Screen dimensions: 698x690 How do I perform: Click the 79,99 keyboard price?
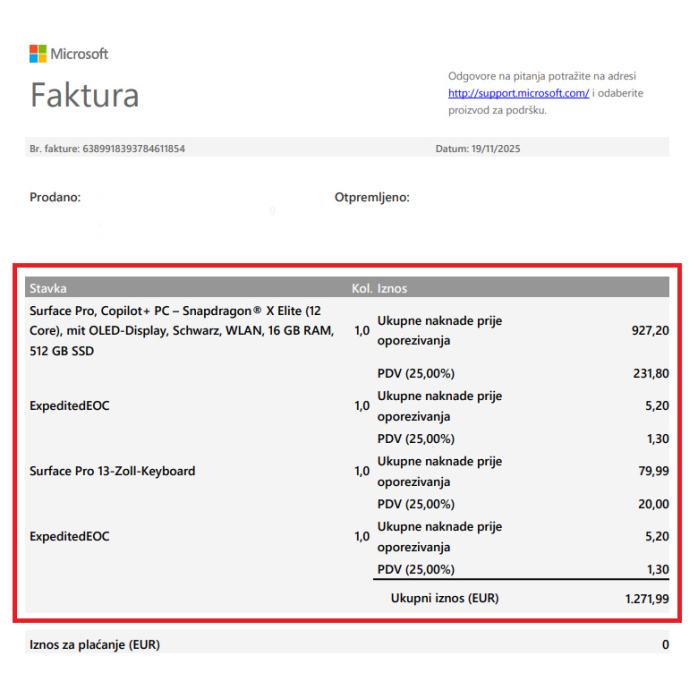pyautogui.click(x=652, y=470)
